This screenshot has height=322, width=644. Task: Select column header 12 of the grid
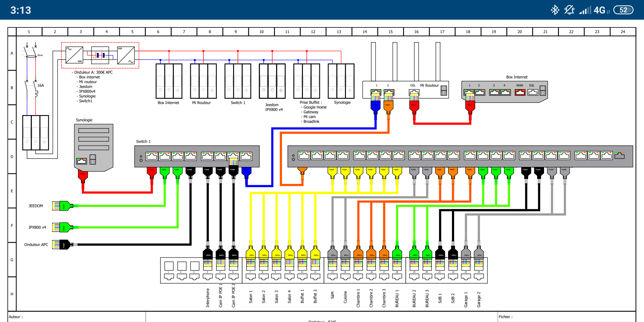tap(313, 32)
